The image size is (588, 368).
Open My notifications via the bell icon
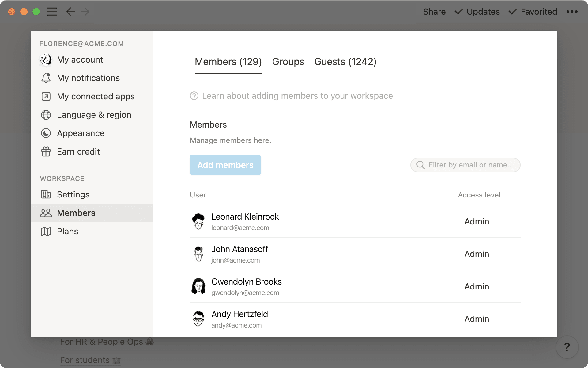[x=46, y=78]
